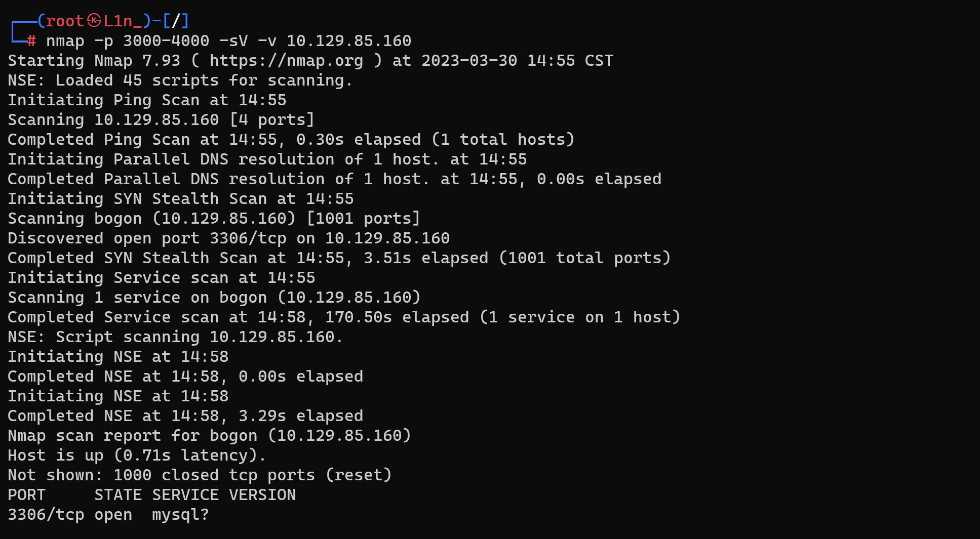Viewport: 980px width, 539px height.
Task: Click the 'root' username in the prompt
Action: [x=65, y=21]
